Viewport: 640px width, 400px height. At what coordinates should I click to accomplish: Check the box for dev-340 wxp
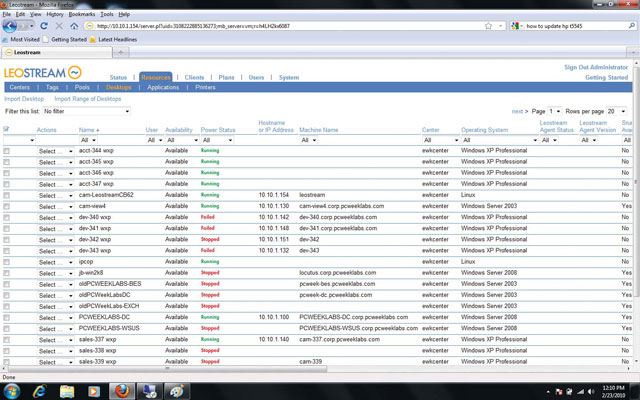point(6,218)
